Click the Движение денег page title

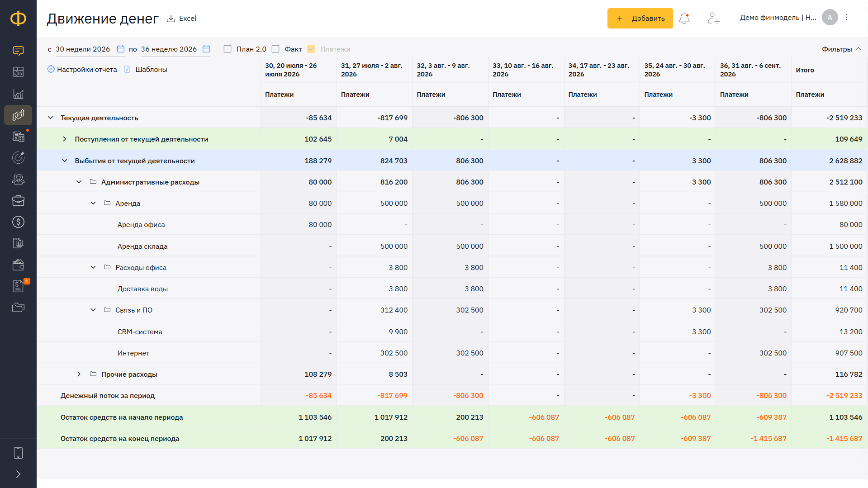[103, 19]
